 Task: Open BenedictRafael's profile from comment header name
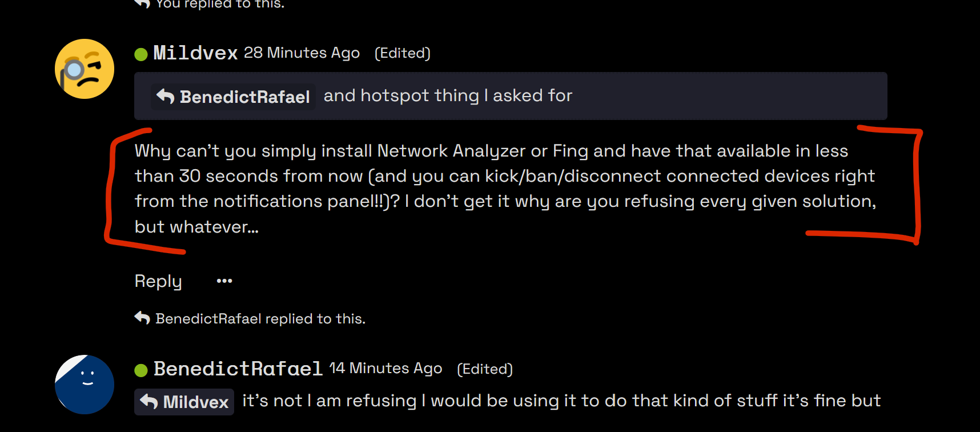point(238,369)
